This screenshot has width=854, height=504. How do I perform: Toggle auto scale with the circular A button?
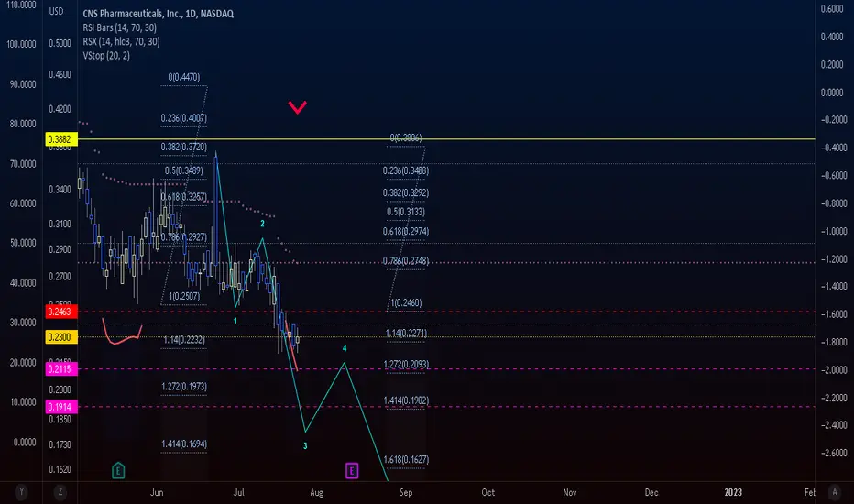[835, 492]
